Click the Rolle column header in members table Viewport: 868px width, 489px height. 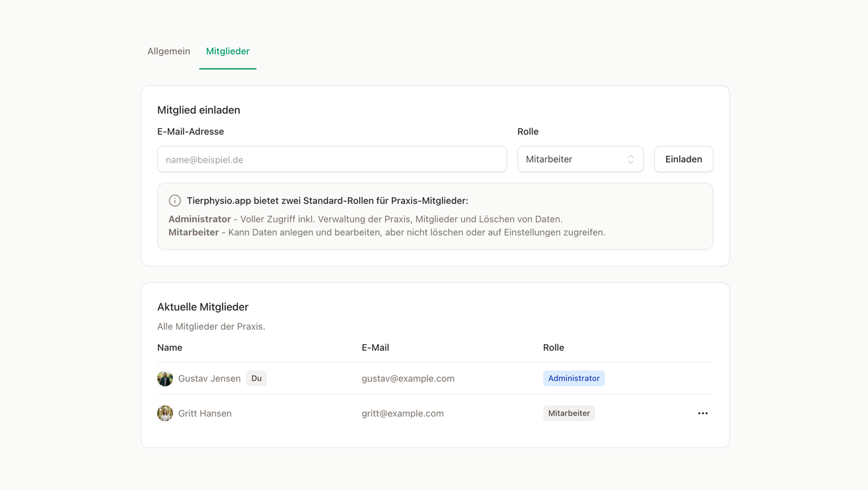tap(554, 347)
